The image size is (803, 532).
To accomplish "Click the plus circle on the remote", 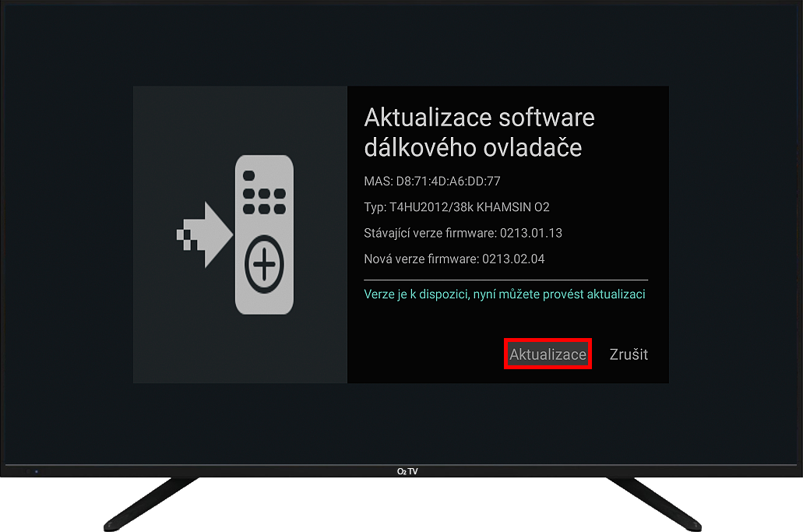I will click(264, 264).
